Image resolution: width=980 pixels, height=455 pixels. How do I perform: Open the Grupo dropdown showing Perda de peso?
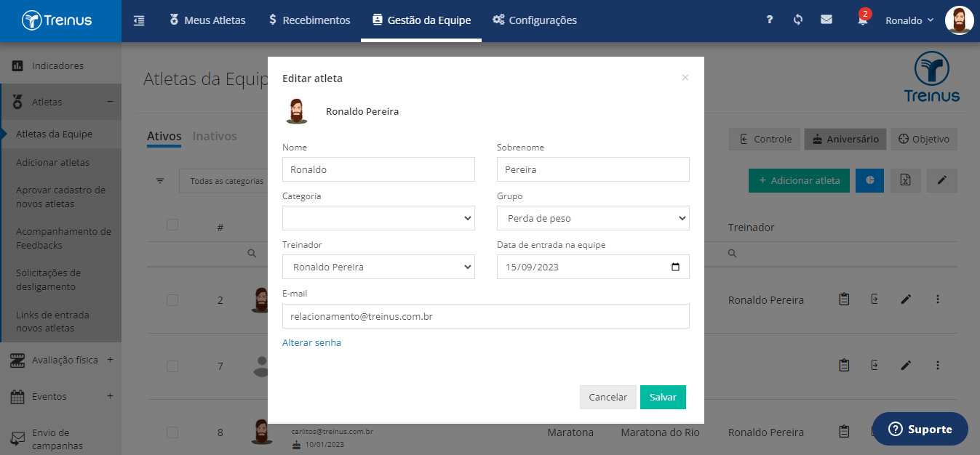pos(593,218)
